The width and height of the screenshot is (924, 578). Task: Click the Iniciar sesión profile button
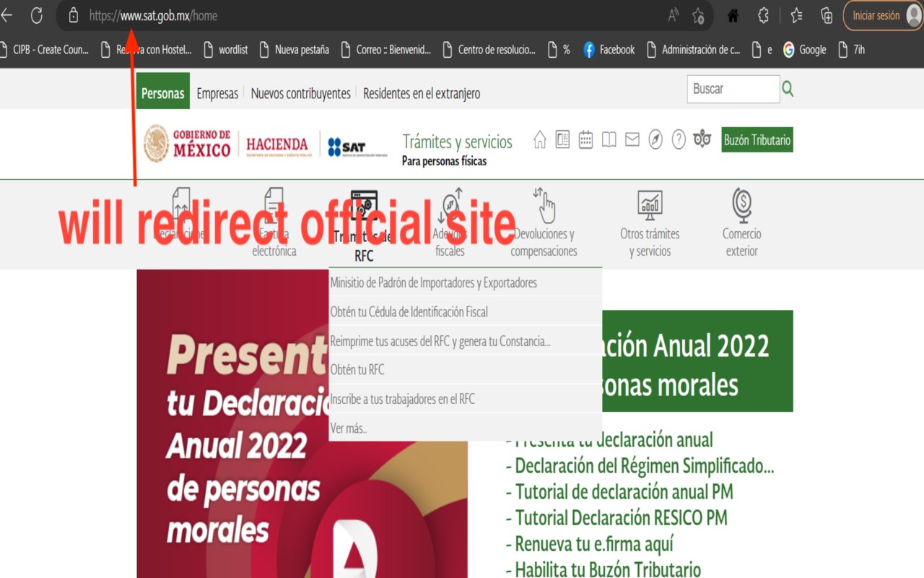click(x=884, y=15)
